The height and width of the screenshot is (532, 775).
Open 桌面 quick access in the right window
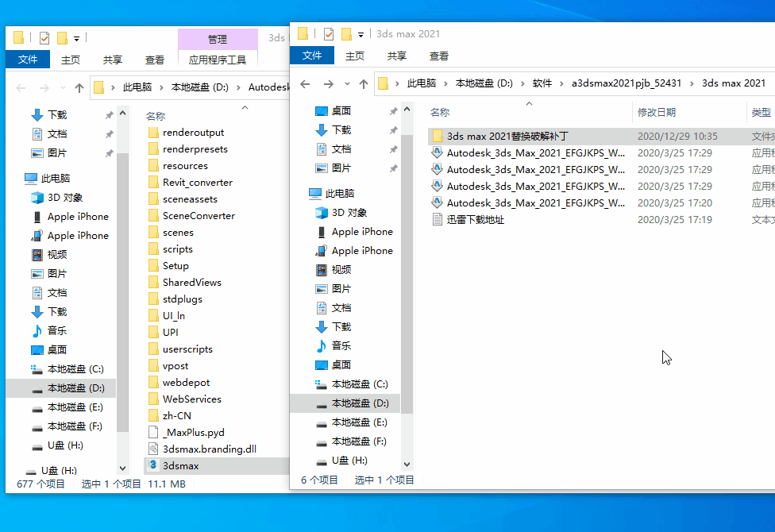click(x=341, y=110)
